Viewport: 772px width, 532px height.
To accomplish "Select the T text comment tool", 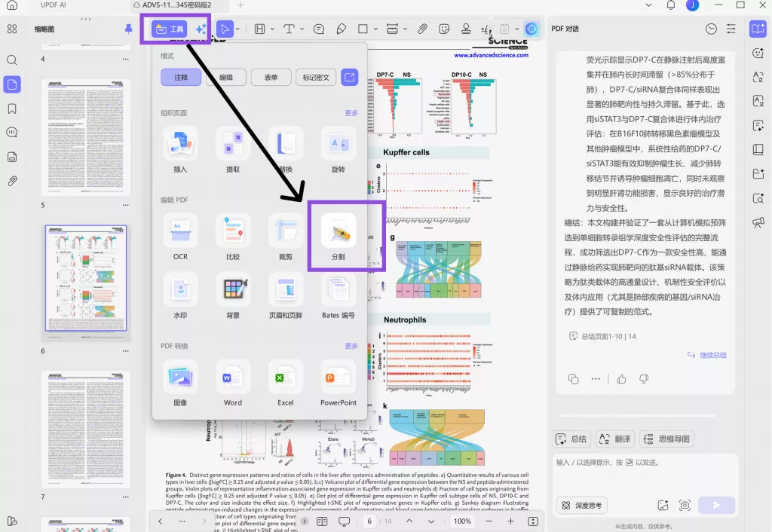I will click(x=289, y=29).
